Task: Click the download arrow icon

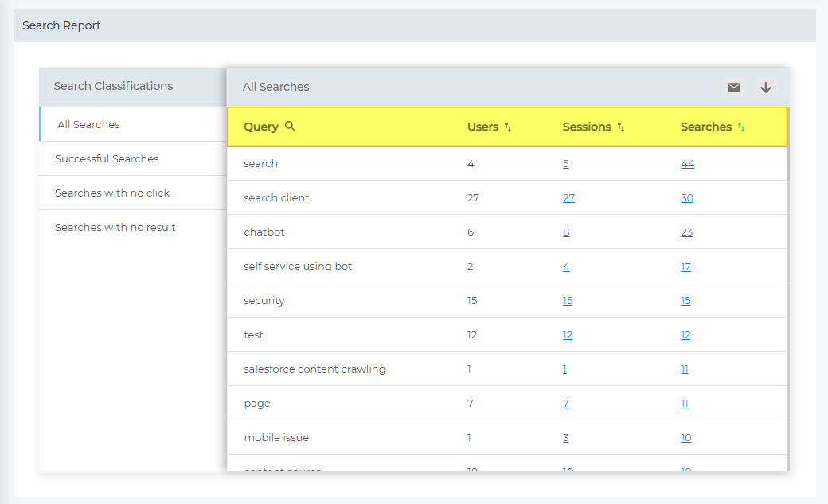Action: click(765, 88)
